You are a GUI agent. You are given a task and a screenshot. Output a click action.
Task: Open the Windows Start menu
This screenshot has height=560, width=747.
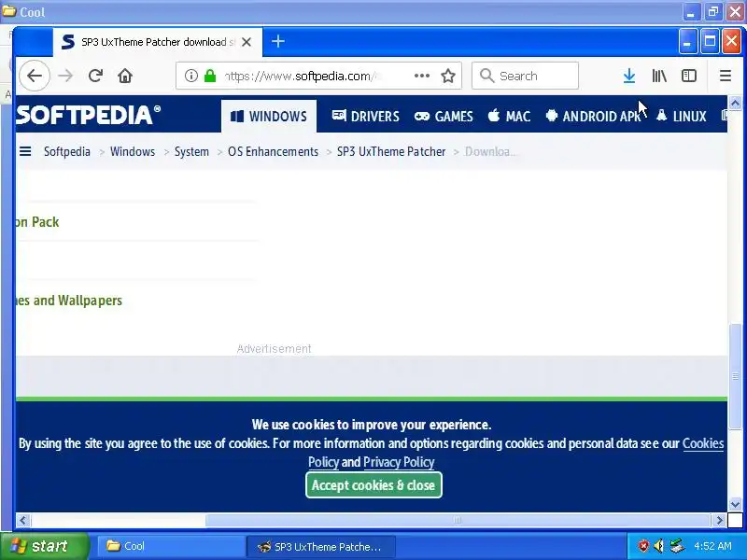(x=45, y=546)
